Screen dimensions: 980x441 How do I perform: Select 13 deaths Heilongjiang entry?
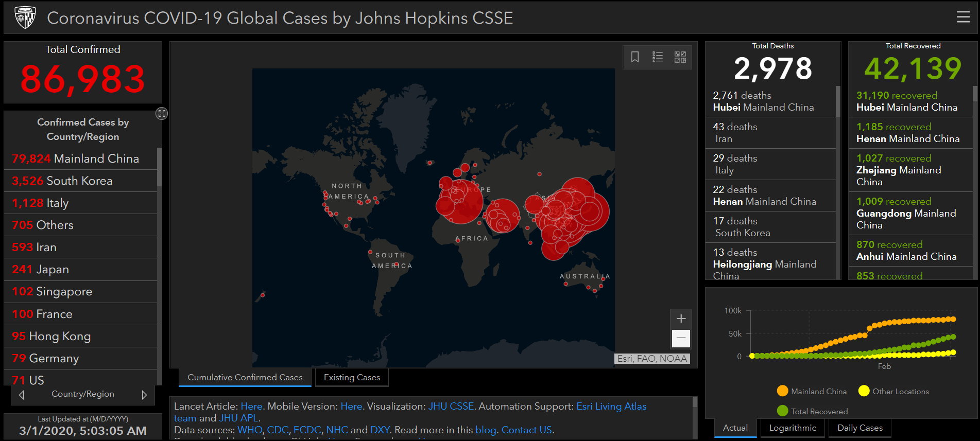pos(770,262)
